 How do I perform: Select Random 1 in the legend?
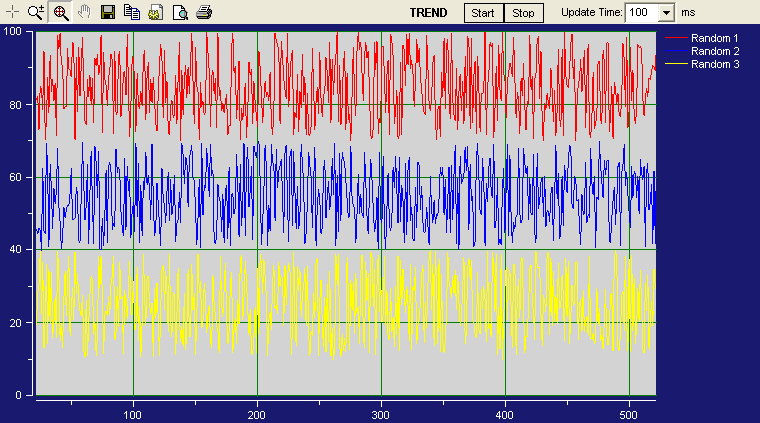pos(714,38)
